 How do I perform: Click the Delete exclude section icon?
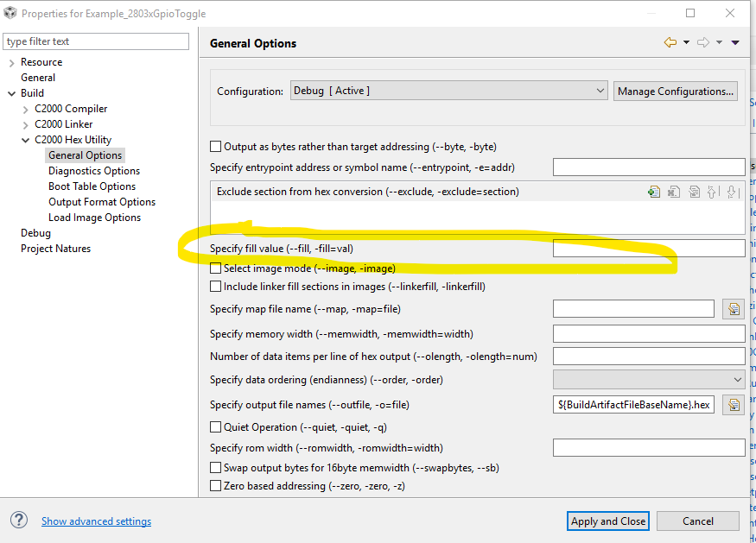point(674,192)
